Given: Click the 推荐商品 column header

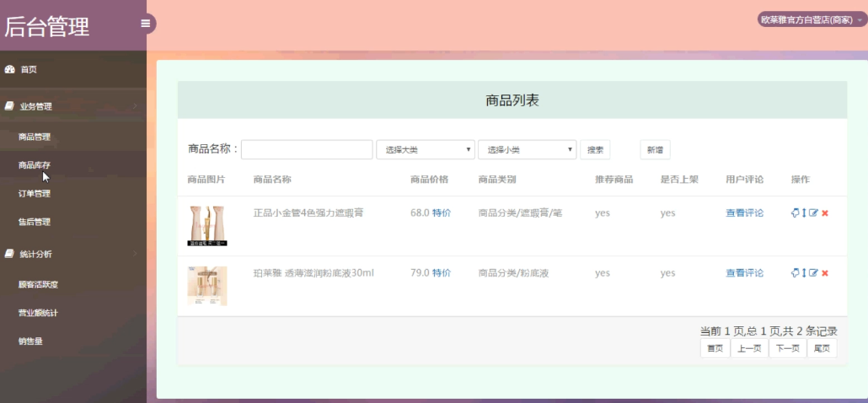Looking at the screenshot, I should pos(613,180).
